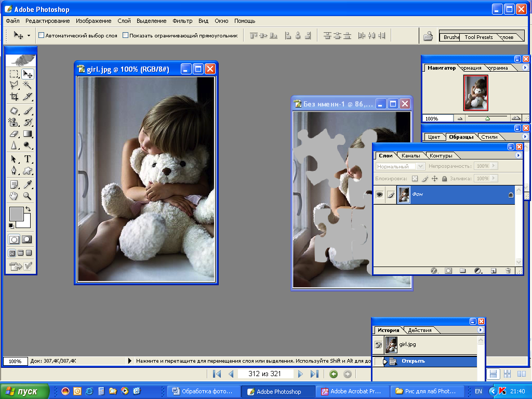The image size is (532, 399).
Task: Open the Windows пуск Start button
Action: click(x=24, y=391)
